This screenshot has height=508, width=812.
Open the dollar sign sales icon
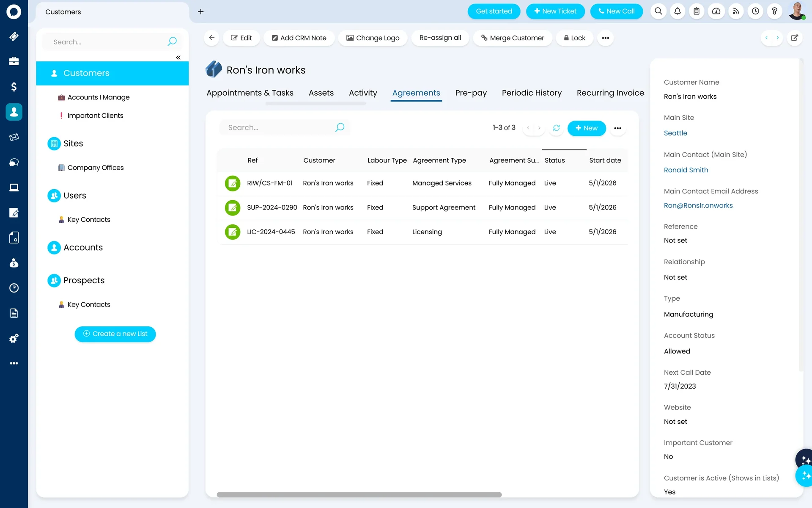pyautogui.click(x=14, y=87)
